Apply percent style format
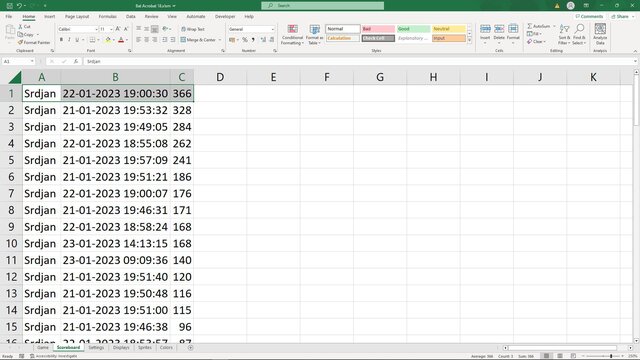 point(245,40)
